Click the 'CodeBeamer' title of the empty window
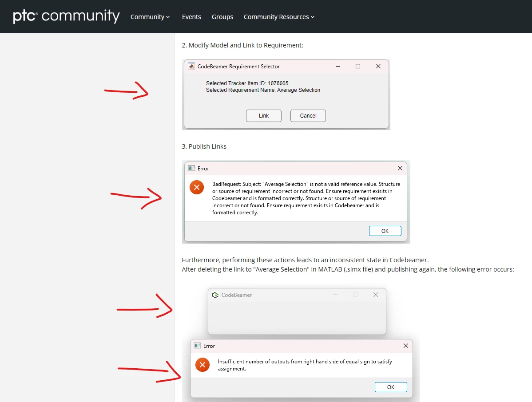The height and width of the screenshot is (402, 532). [237, 295]
